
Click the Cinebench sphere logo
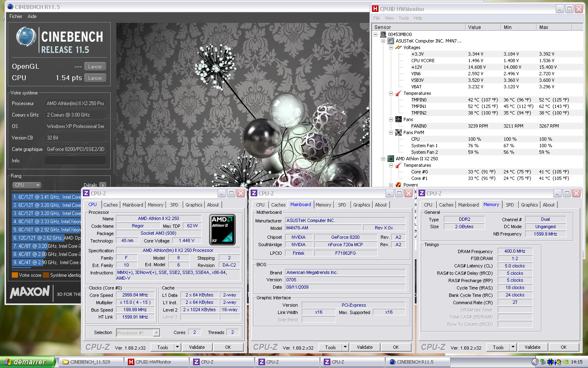point(26,37)
